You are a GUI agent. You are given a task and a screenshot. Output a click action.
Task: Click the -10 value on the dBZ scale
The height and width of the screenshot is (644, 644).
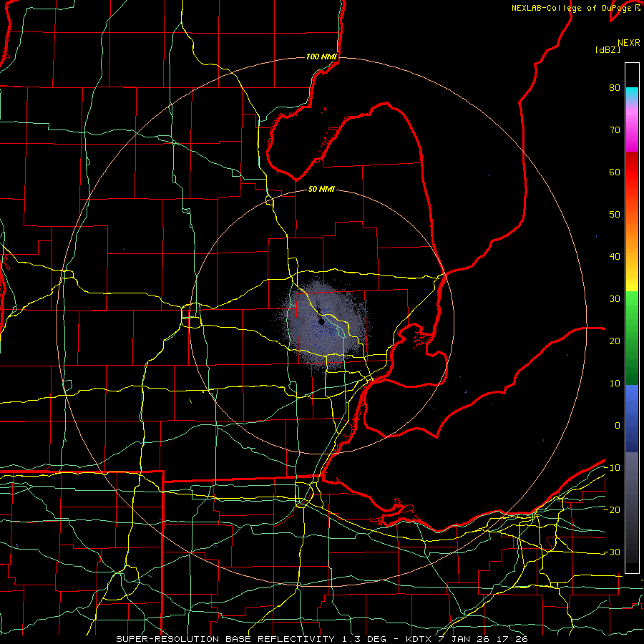[x=612, y=468]
